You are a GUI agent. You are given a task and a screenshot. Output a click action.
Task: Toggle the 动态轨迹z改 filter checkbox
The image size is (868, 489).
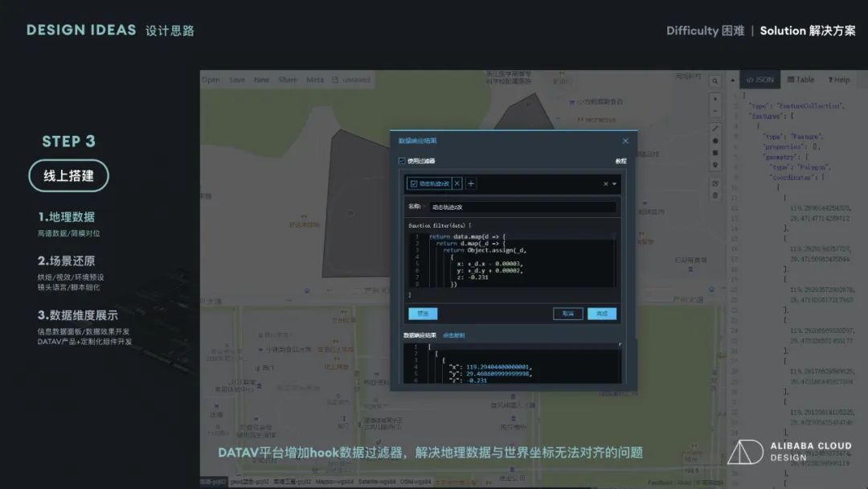[x=414, y=183]
